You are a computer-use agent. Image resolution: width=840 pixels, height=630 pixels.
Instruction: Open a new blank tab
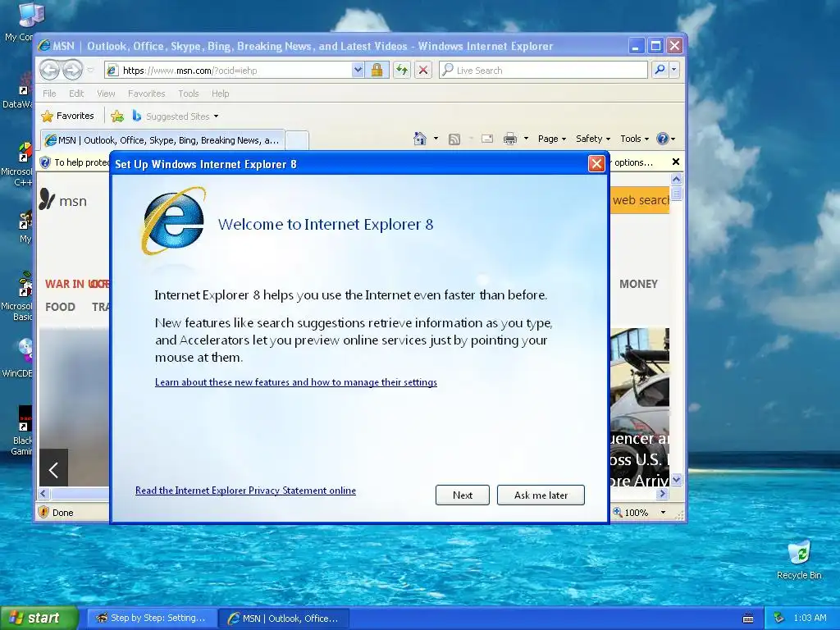tap(297, 140)
